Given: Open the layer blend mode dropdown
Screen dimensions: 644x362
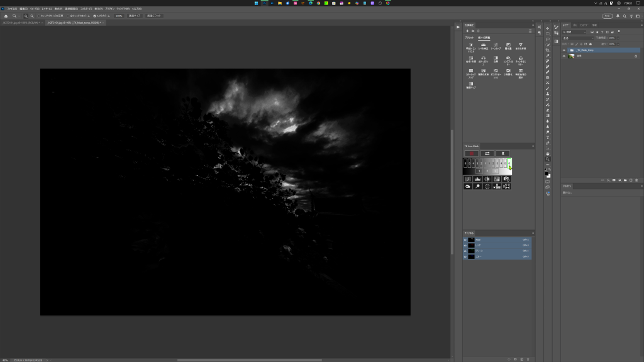Looking at the screenshot, I should (577, 38).
